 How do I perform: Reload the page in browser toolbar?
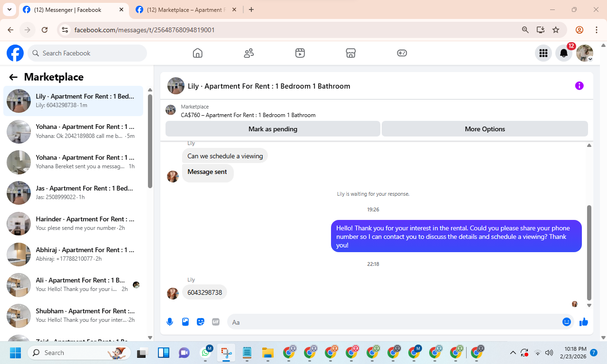pos(45,30)
